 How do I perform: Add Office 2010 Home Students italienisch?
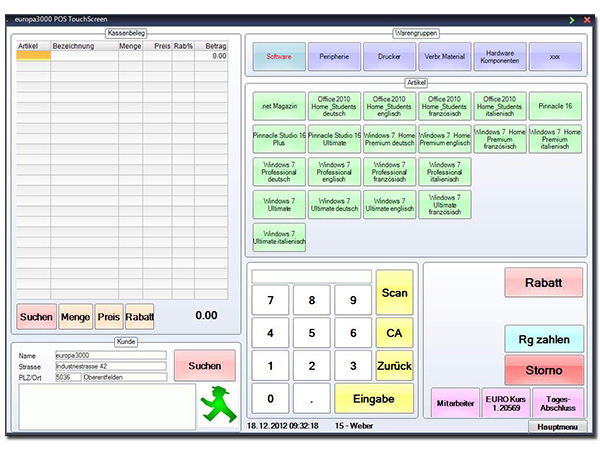pos(500,106)
